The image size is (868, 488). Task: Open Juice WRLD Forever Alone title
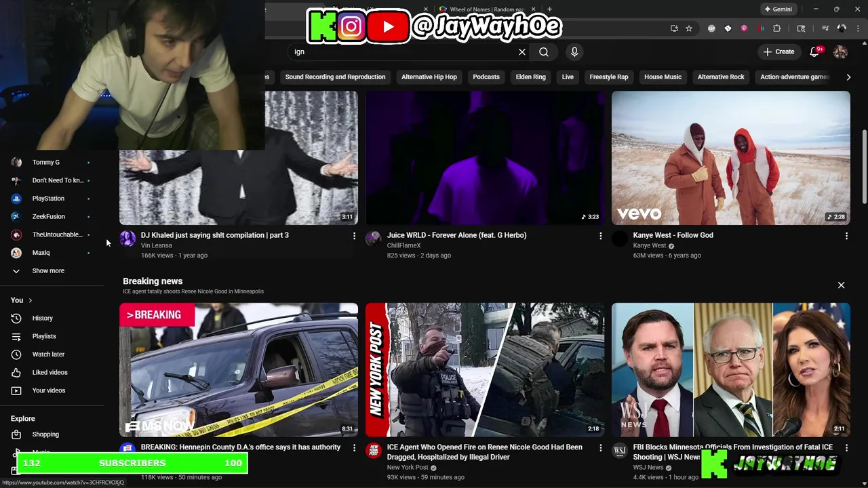pos(457,235)
